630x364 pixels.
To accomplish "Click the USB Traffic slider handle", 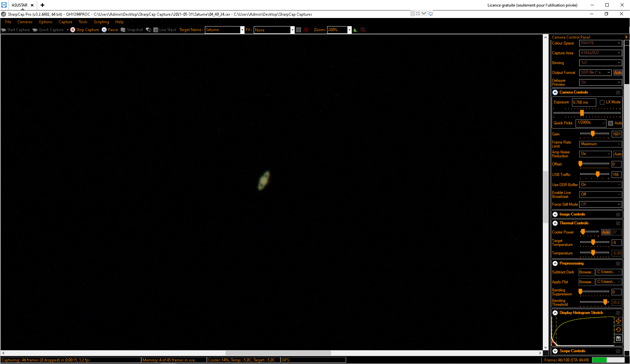I will coord(598,174).
